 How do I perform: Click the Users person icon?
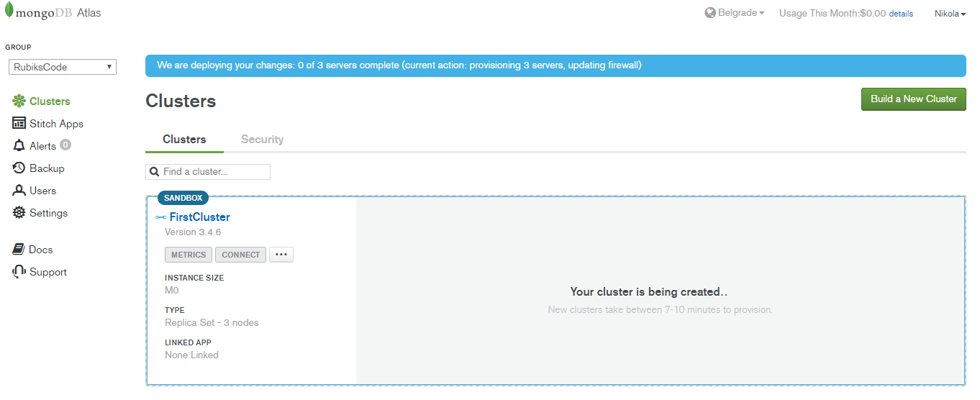tap(19, 191)
